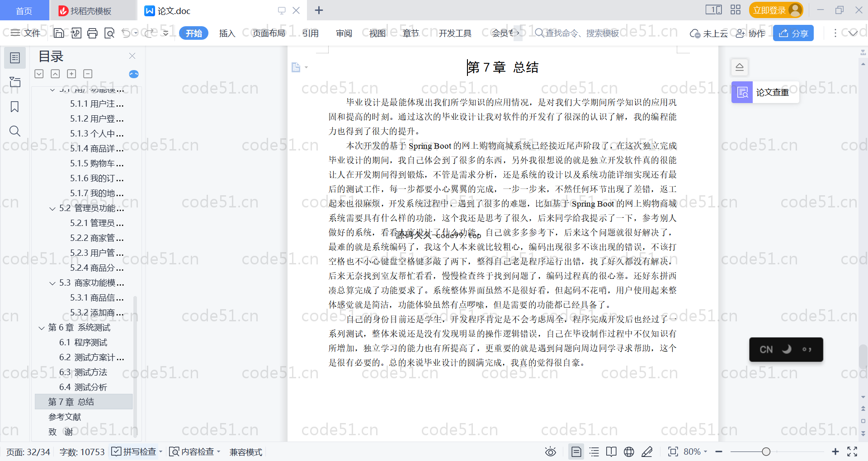Click the 立即登录 button
868x461 pixels.
[776, 10]
